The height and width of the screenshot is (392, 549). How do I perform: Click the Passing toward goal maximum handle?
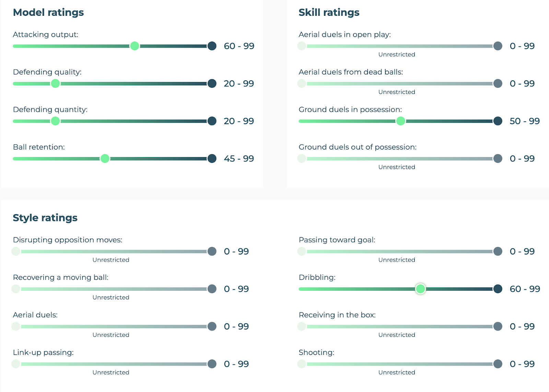(498, 251)
